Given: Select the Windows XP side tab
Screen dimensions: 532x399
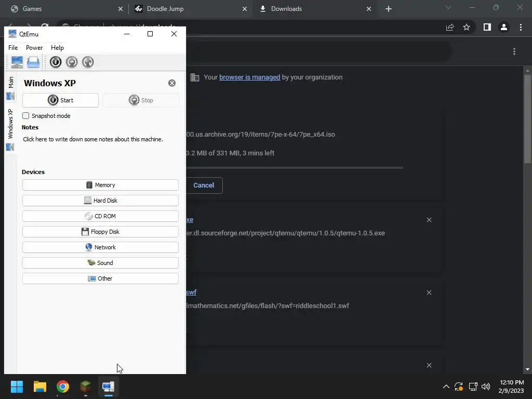Looking at the screenshot, I should [10, 129].
